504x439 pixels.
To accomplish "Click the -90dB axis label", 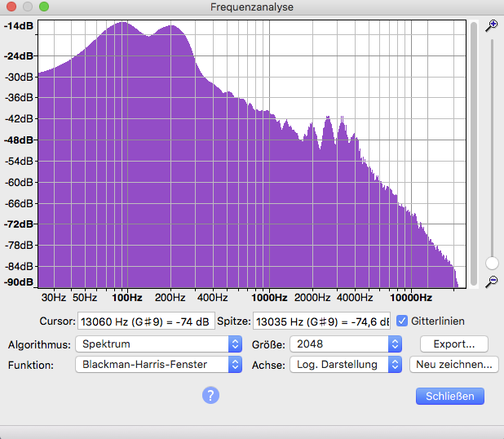I will pyautogui.click(x=18, y=282).
